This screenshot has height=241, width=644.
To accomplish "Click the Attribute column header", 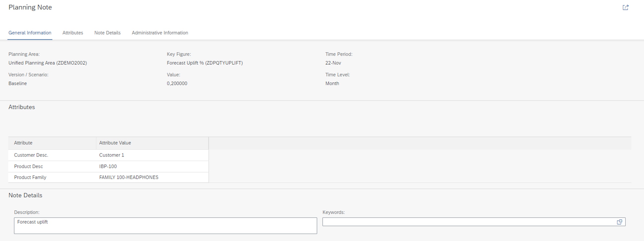I will point(52,143).
